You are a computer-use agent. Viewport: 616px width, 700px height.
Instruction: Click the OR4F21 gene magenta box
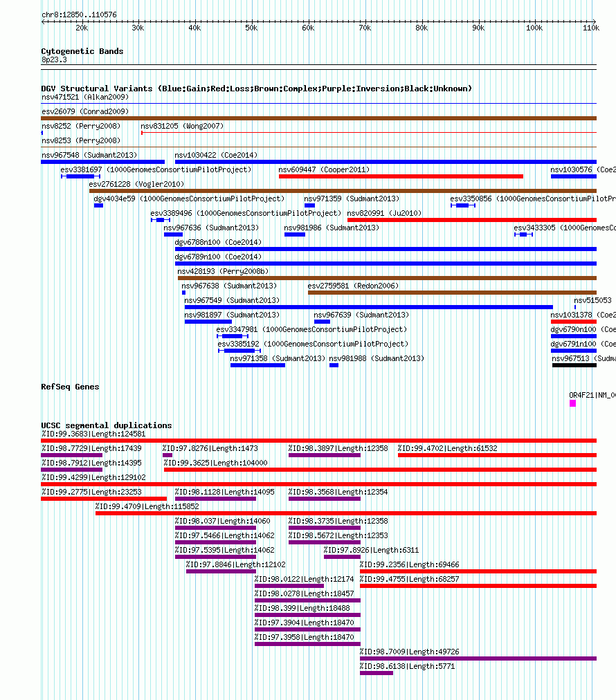point(572,403)
